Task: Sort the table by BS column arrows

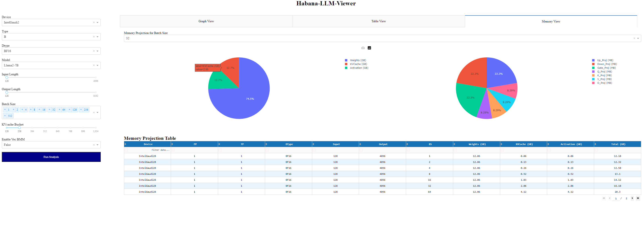Action: pos(407,144)
